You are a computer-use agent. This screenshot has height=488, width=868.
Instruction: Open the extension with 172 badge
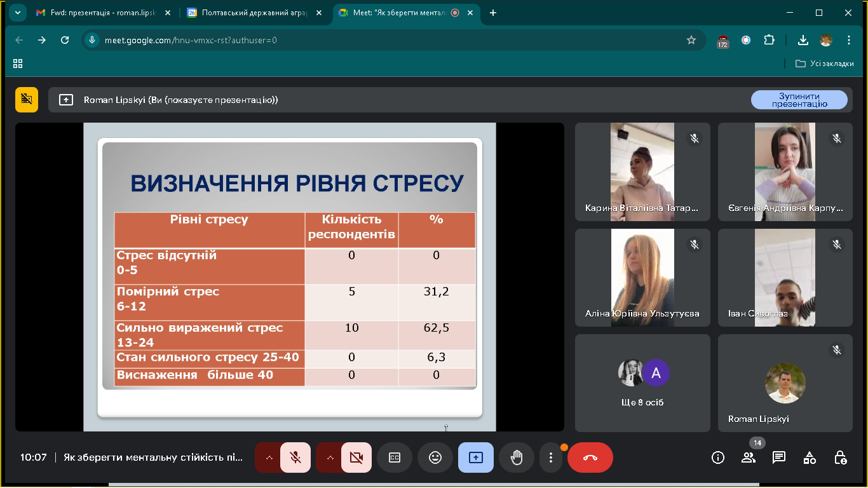click(722, 41)
